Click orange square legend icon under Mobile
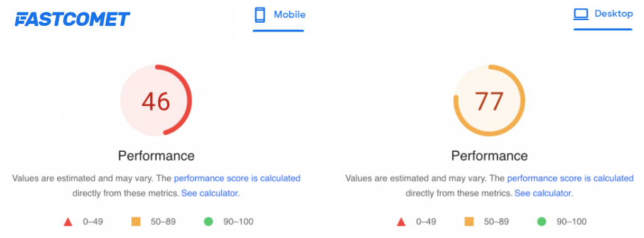Screen dimensions: 644x238 point(136,222)
